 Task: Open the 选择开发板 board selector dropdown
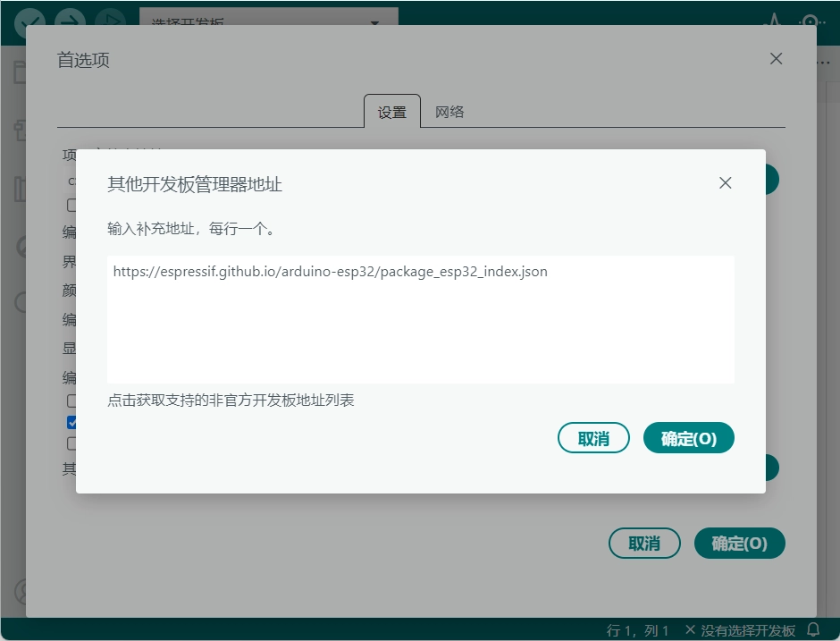point(268,22)
